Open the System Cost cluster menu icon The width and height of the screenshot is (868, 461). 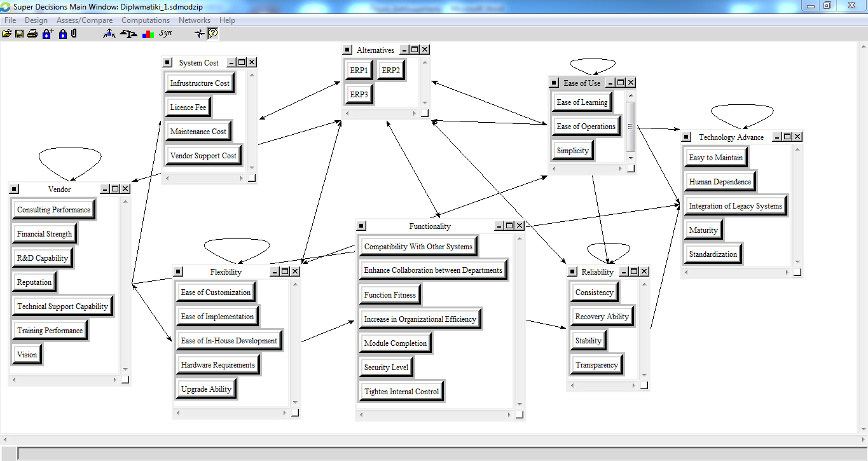pos(167,62)
